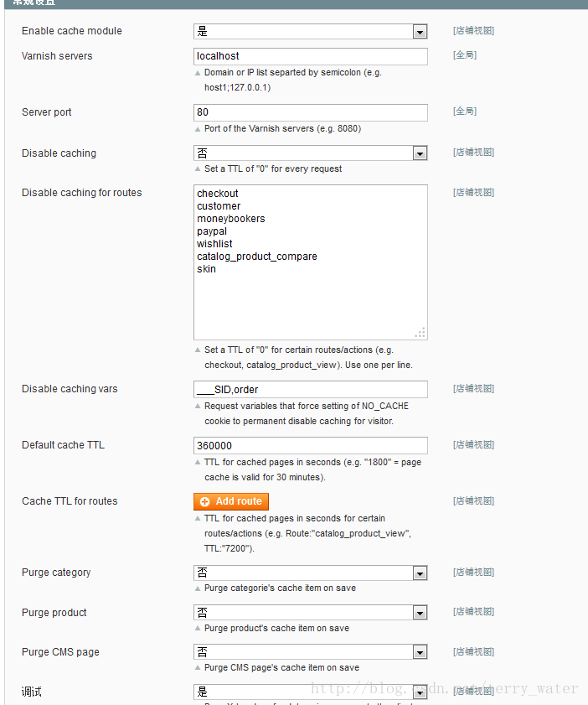Open the Disable caching dropdown
The width and height of the screenshot is (588, 705).
click(311, 153)
